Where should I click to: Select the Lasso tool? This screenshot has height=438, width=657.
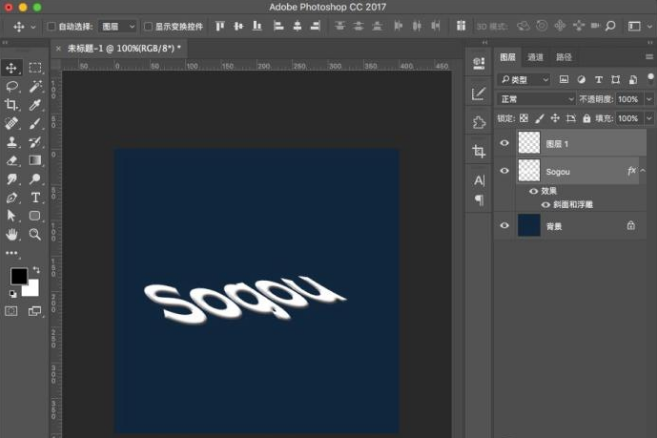tap(11, 86)
